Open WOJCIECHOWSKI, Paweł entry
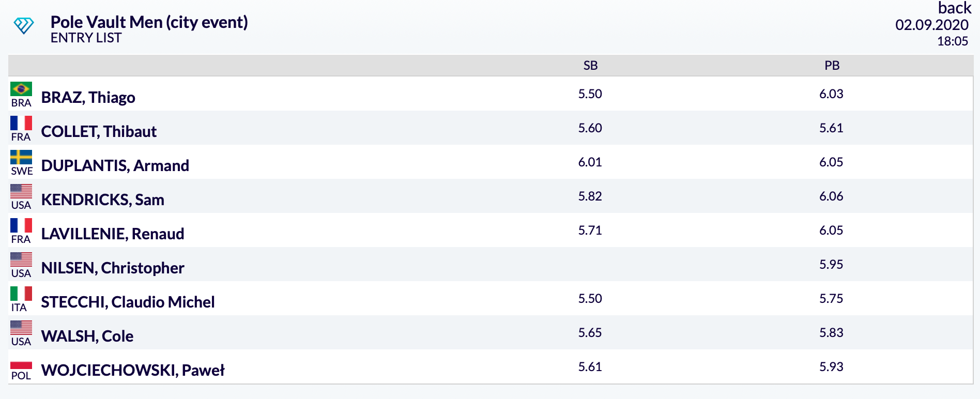Image resolution: width=980 pixels, height=399 pixels. coord(133,370)
